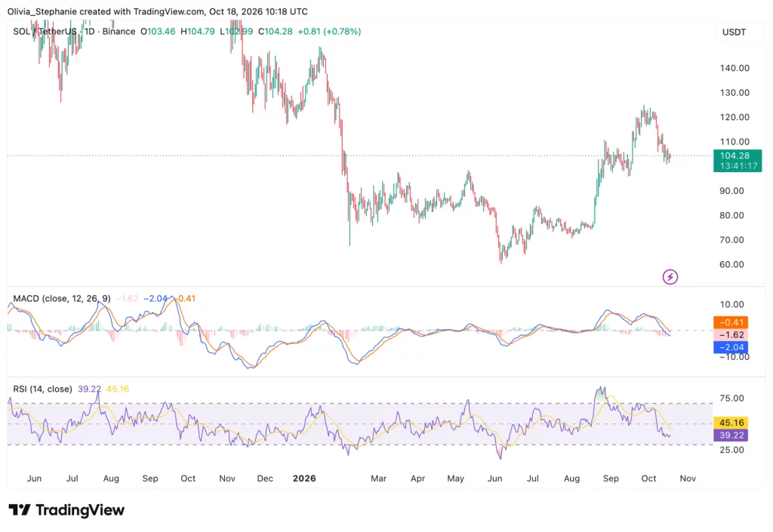Image resolution: width=773 pixels, height=532 pixels.
Task: Click the MACD (close, 12, 26, 9) legend
Action: coord(62,299)
